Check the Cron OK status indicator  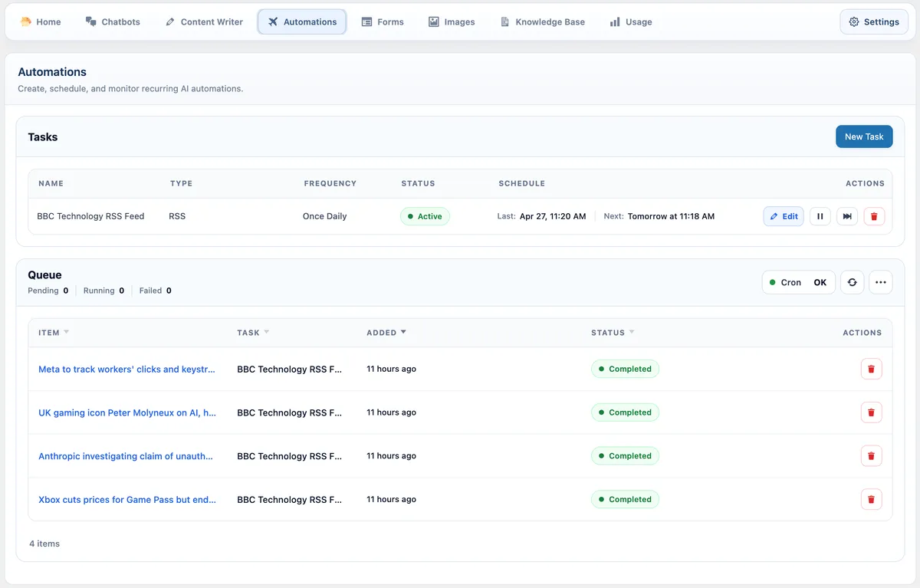[x=798, y=282]
